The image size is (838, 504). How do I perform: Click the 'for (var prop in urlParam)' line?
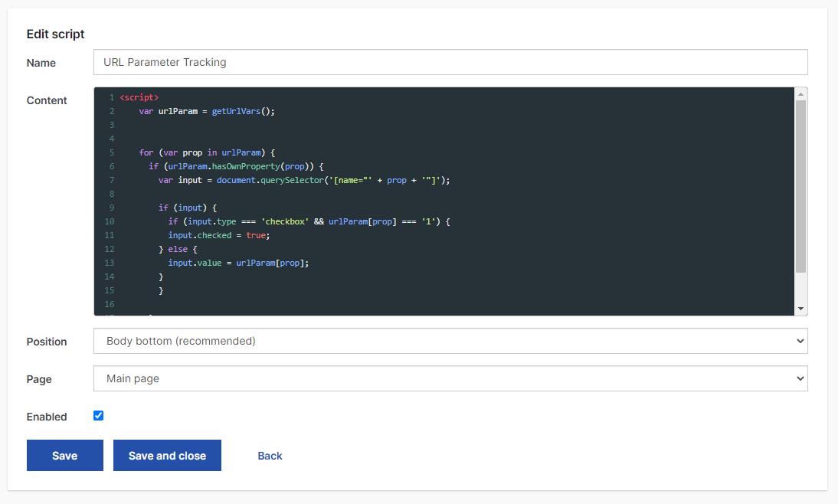(207, 152)
